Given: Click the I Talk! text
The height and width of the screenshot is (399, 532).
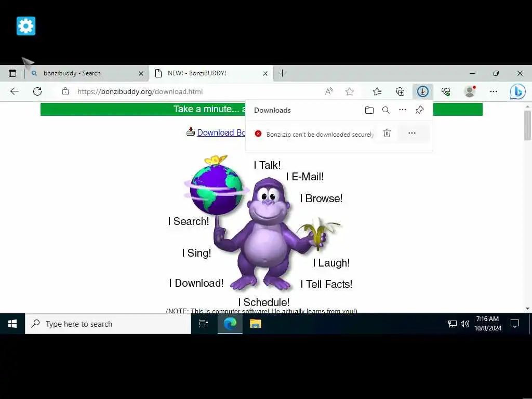Looking at the screenshot, I should [268, 165].
